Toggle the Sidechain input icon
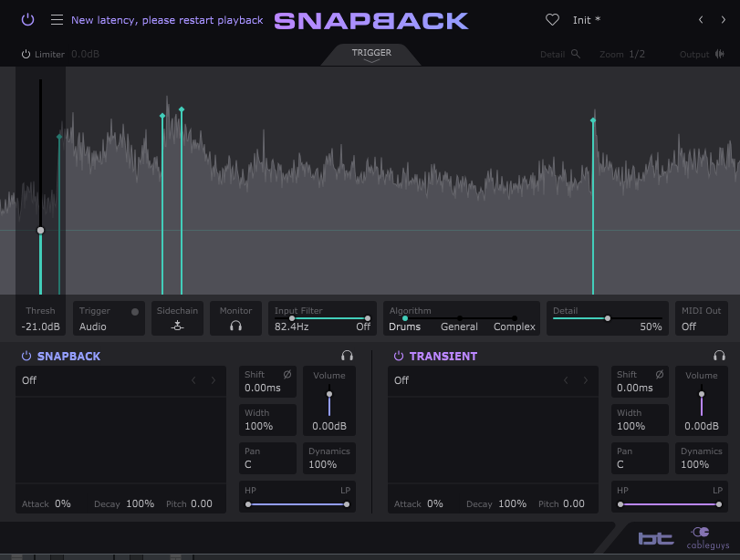 tap(177, 326)
